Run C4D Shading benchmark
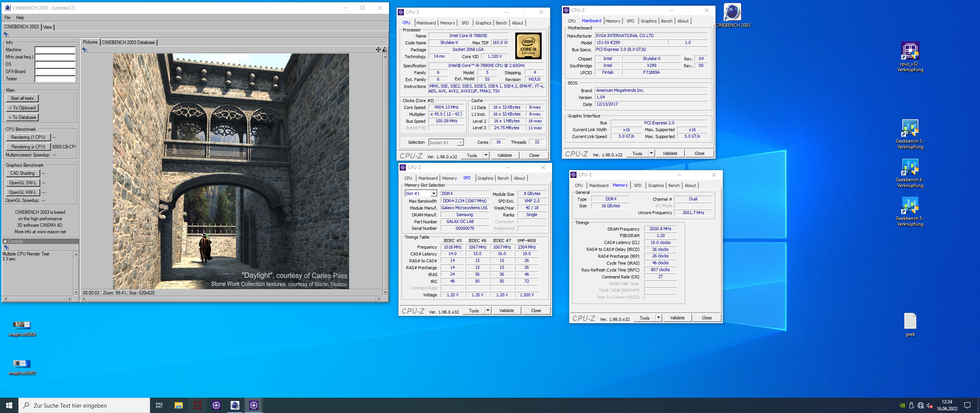 (x=23, y=173)
